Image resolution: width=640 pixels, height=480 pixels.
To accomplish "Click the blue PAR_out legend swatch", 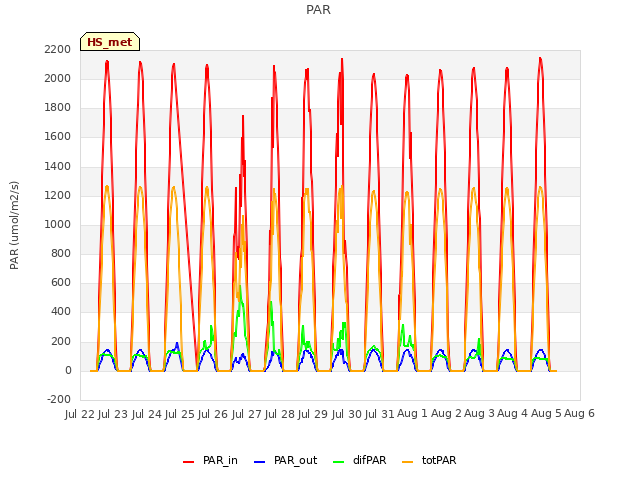I will [x=259, y=461].
